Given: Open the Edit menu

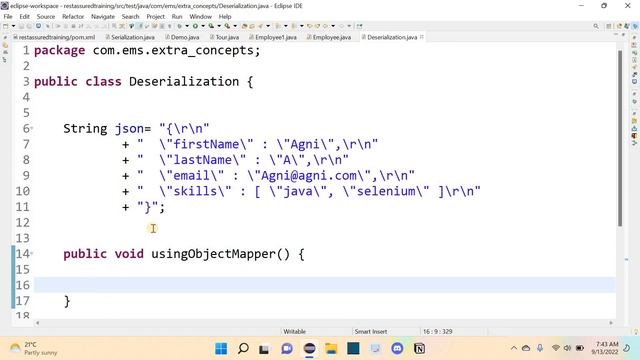Looking at the screenshot, I should [x=24, y=16].
